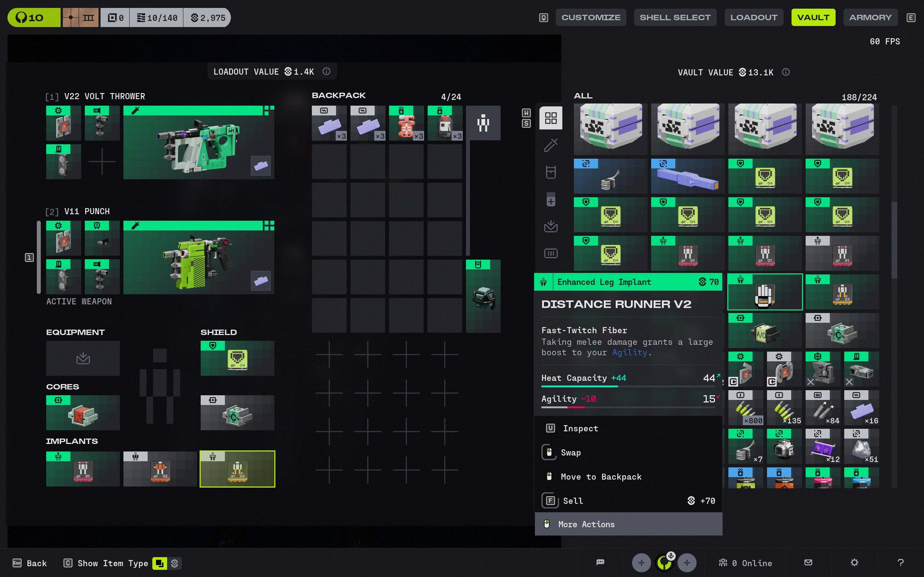This screenshot has height=577, width=924.
Task: Open the chat icon in bottom bar
Action: (600, 563)
